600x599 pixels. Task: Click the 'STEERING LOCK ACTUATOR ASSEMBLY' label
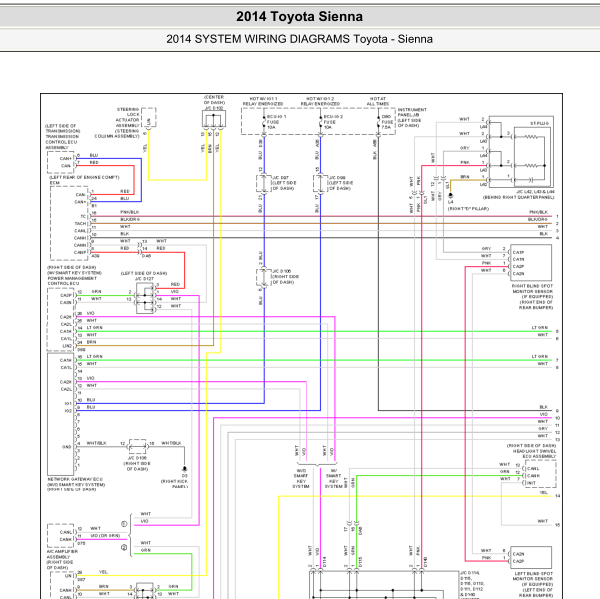[x=127, y=117]
